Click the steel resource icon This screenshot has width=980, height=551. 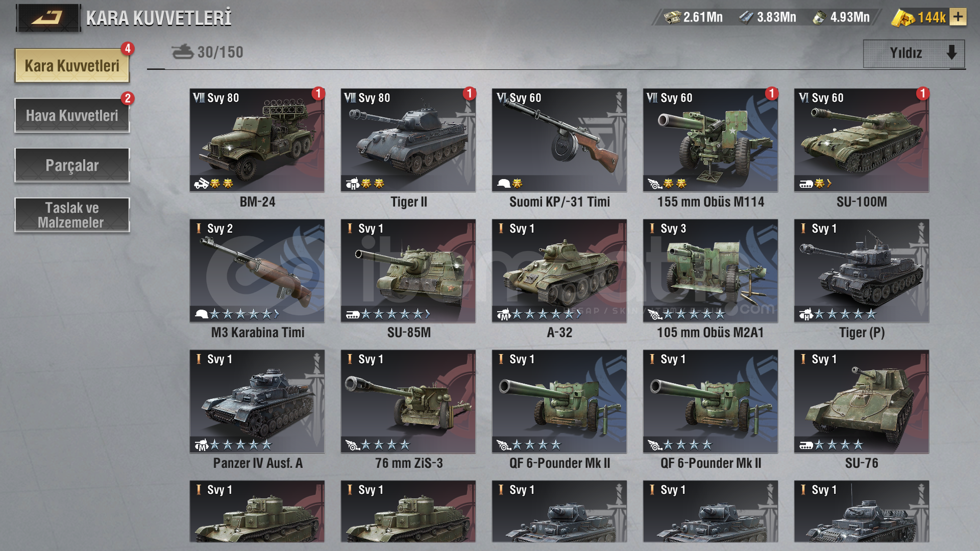click(746, 18)
